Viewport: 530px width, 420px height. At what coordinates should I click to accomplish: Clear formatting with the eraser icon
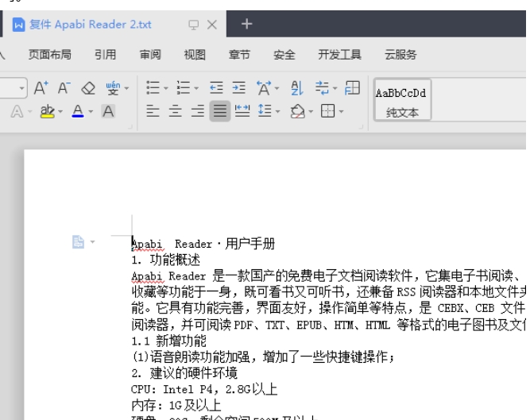(x=88, y=88)
